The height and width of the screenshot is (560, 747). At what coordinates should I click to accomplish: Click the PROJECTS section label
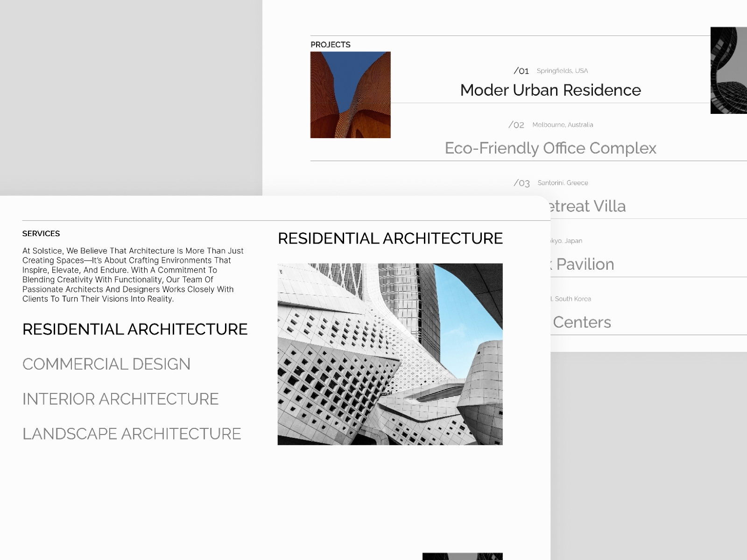tap(331, 45)
